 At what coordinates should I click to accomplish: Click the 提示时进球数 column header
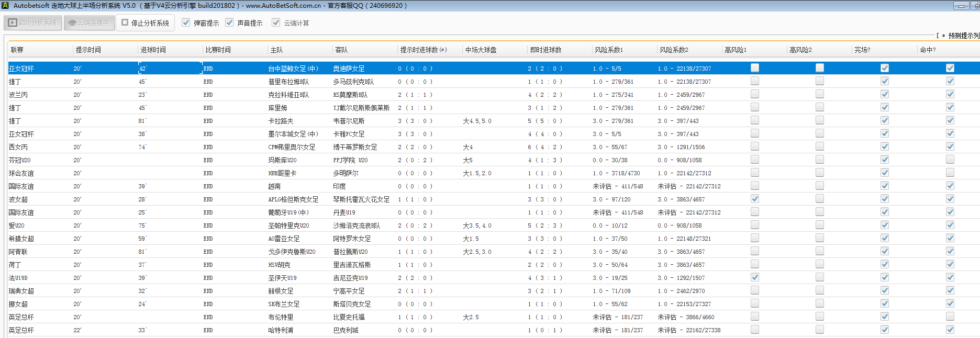pyautogui.click(x=423, y=50)
